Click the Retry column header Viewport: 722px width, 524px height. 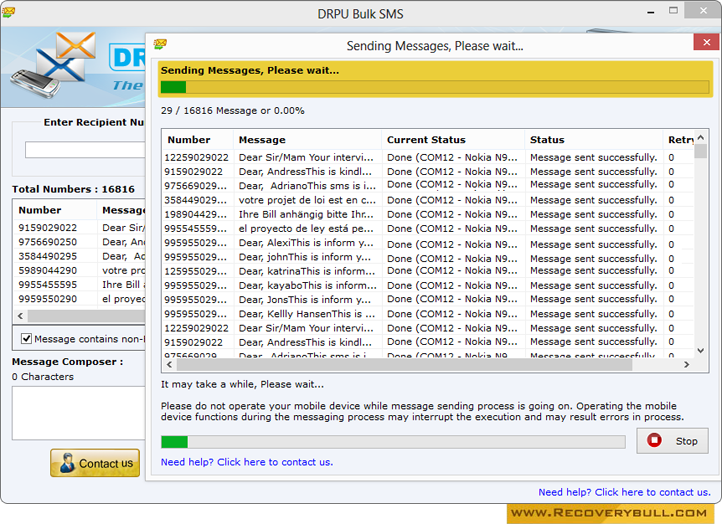point(681,140)
